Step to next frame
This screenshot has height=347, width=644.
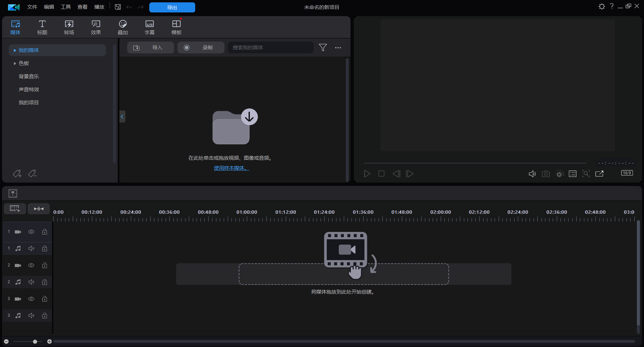[410, 174]
